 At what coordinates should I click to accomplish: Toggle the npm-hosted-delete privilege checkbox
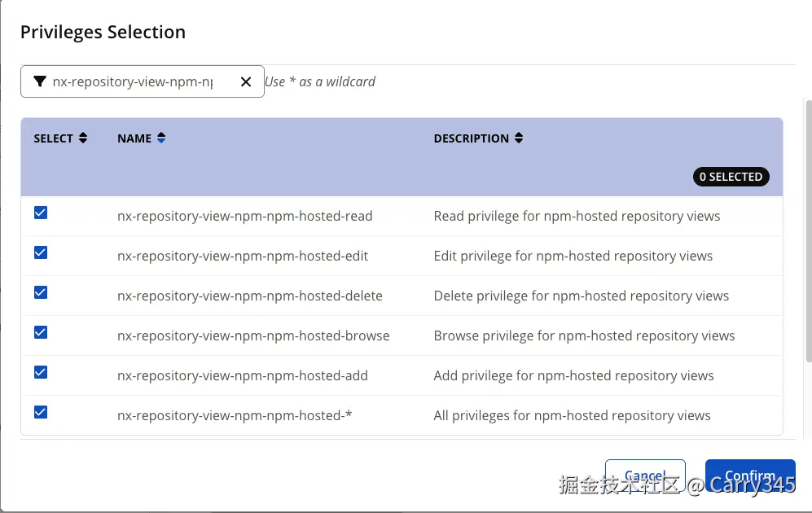click(41, 293)
